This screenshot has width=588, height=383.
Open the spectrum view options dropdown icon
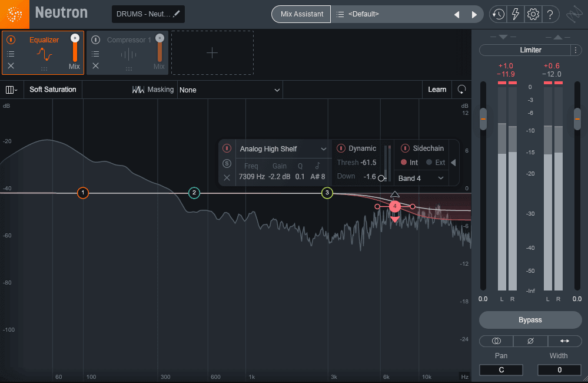[12, 90]
